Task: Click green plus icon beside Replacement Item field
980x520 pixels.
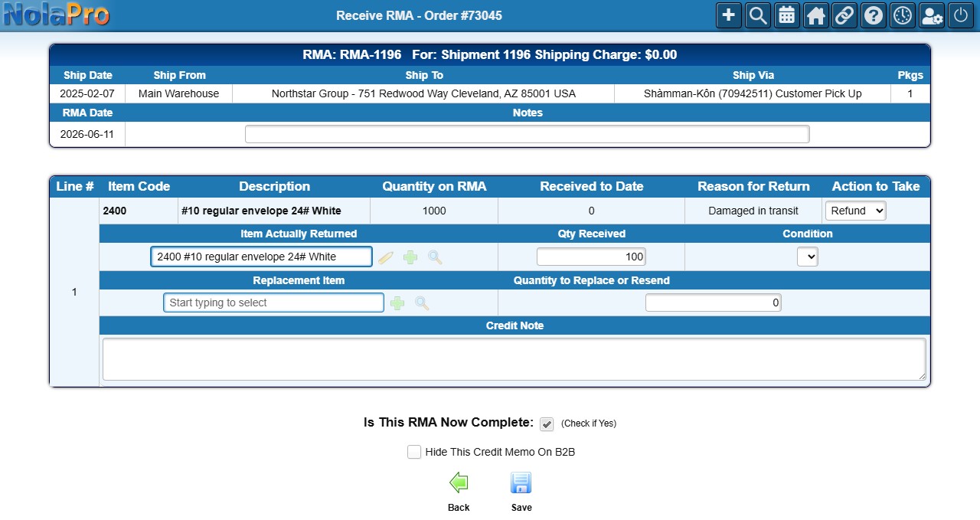Action: (x=397, y=303)
